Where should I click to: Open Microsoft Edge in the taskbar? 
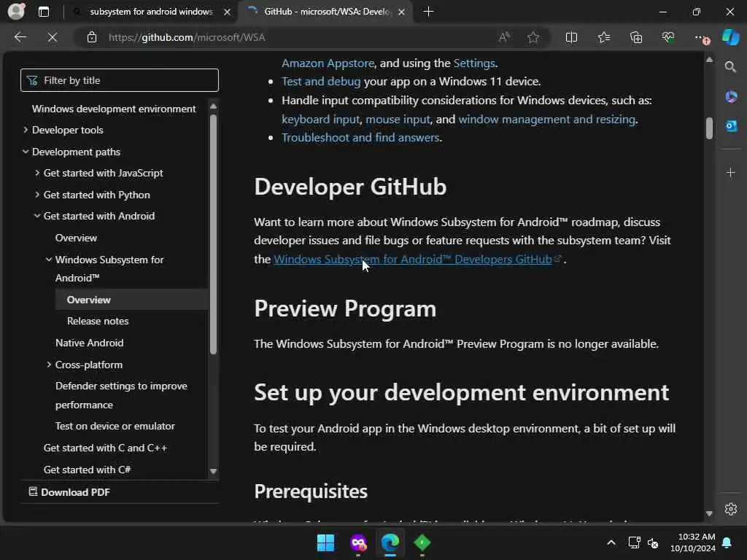(390, 542)
